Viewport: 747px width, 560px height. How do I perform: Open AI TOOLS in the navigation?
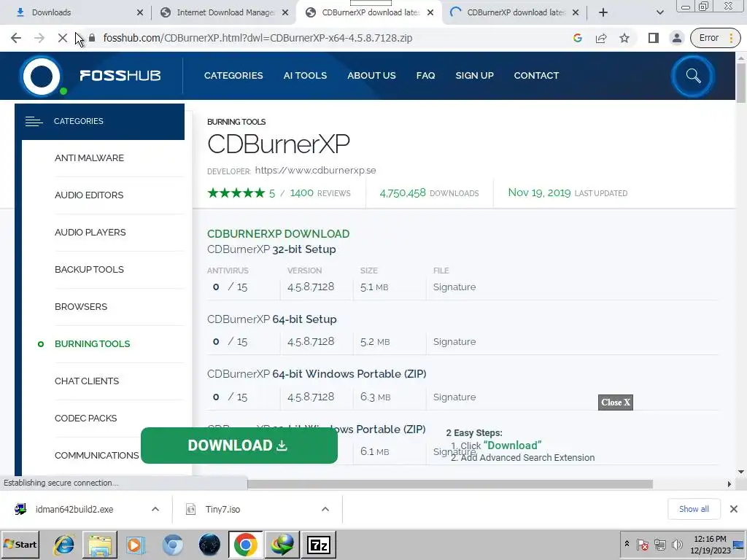(x=305, y=75)
